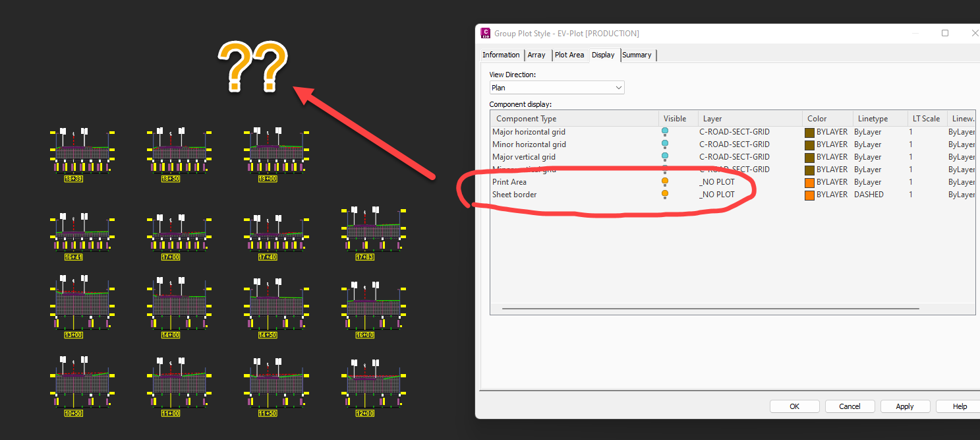View the Summary tab

637,55
